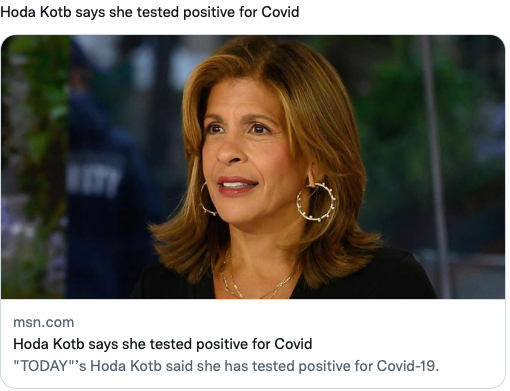Image resolution: width=510 pixels, height=391 pixels.
Task: Click the small hoop earring in the photo
Action: (207, 199)
